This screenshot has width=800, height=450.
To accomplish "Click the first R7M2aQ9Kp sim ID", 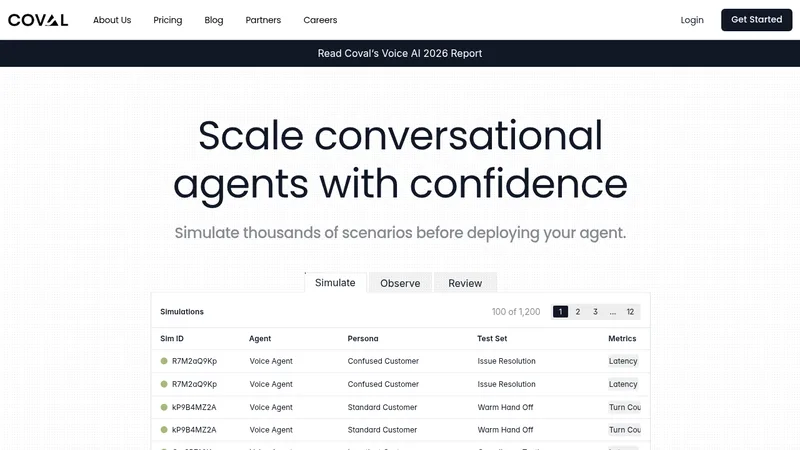I will point(194,361).
